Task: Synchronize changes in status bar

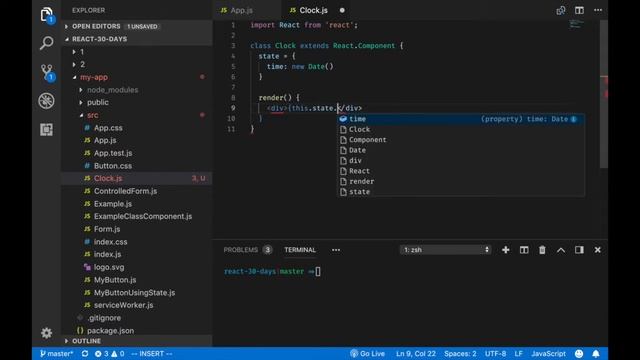Action: pos(85,353)
